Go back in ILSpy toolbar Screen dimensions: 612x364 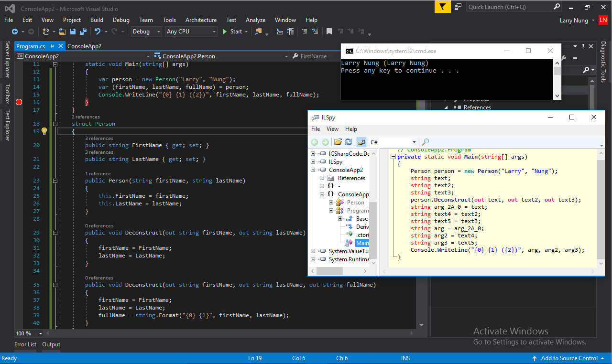tap(315, 142)
